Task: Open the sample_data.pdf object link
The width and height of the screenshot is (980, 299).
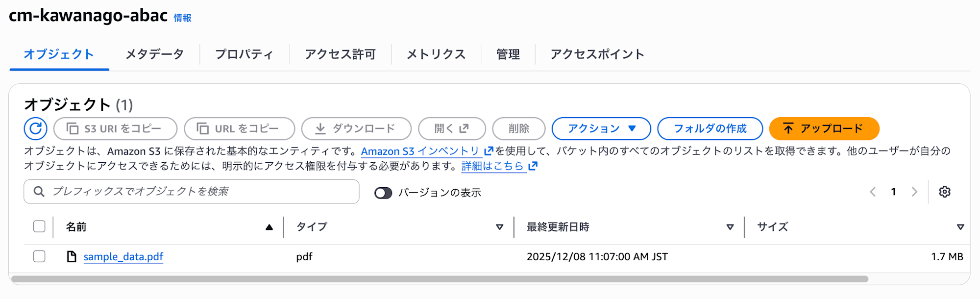Action: click(123, 257)
